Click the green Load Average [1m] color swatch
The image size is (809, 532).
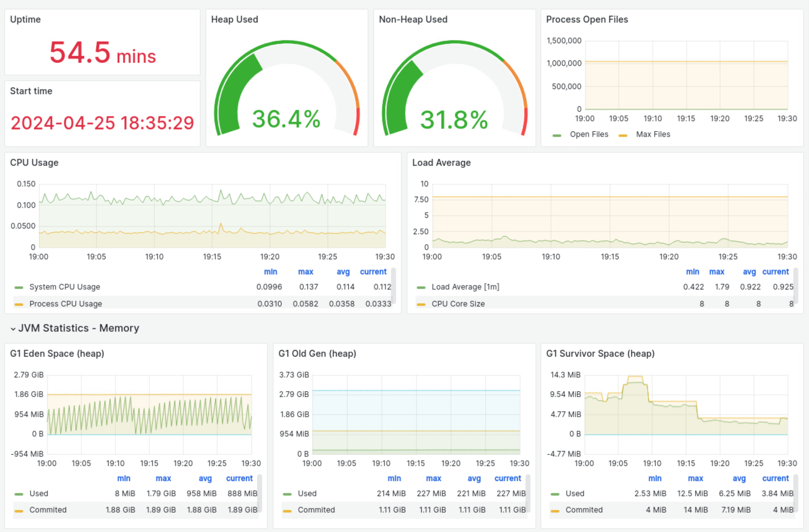click(x=421, y=288)
